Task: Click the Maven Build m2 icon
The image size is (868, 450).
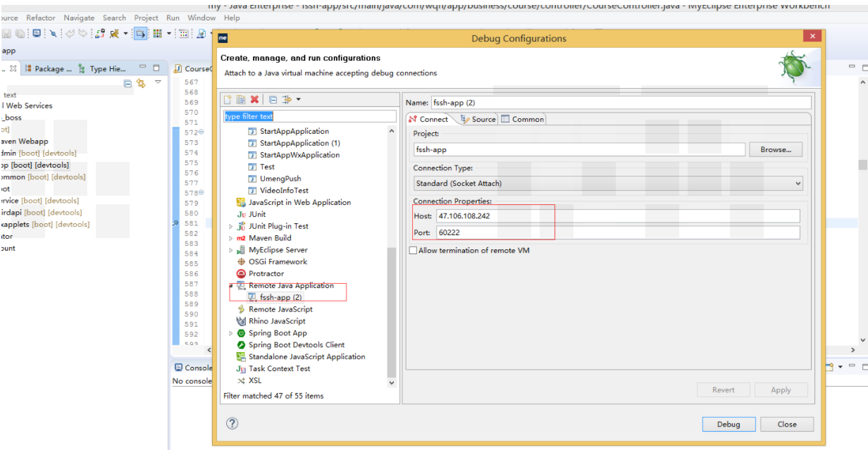Action: click(x=241, y=238)
